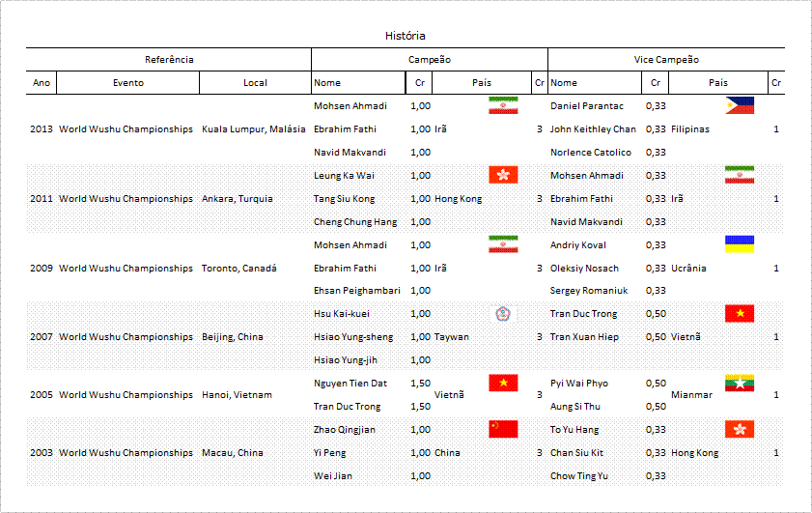Click the Iran flag in 2009 champion row

pos(503,244)
